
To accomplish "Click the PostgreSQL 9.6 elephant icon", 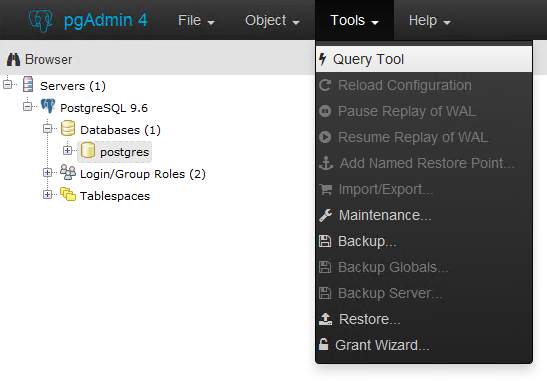I will click(48, 106).
